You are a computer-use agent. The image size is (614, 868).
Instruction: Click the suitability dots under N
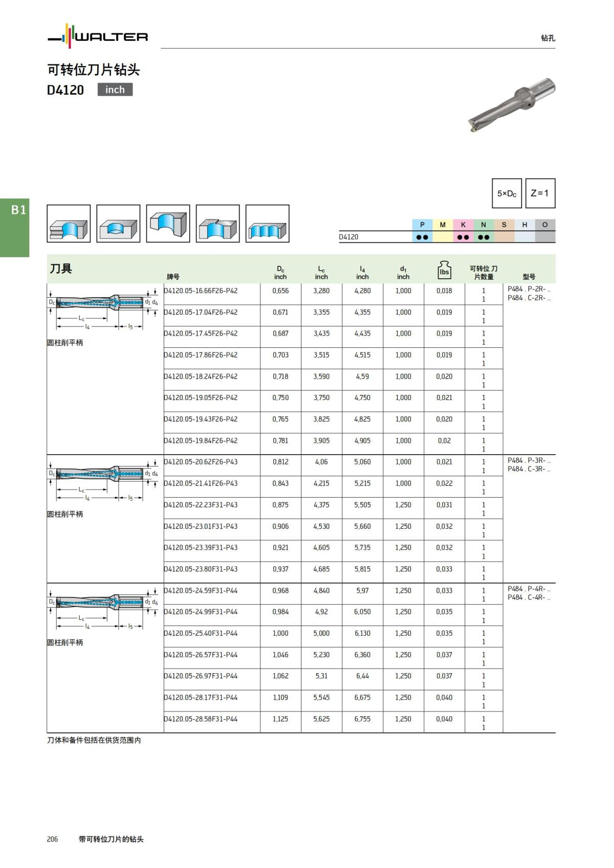(484, 237)
